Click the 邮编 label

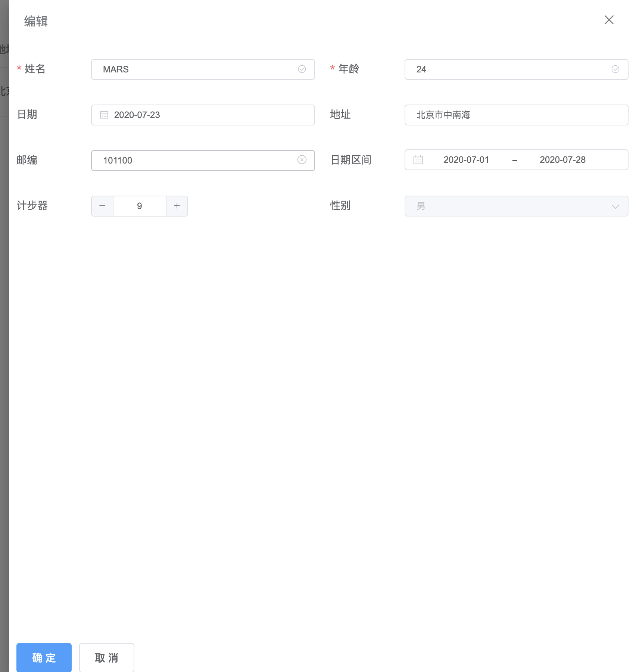pyautogui.click(x=27, y=160)
